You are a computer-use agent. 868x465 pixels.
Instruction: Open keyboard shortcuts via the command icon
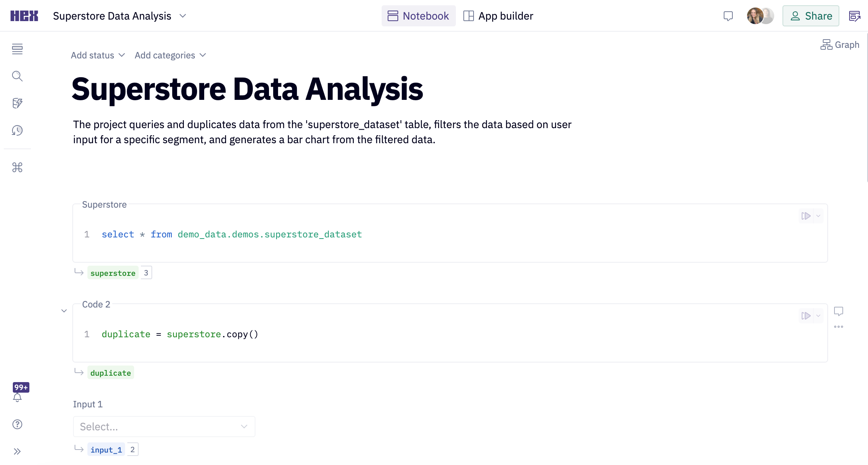point(17,168)
